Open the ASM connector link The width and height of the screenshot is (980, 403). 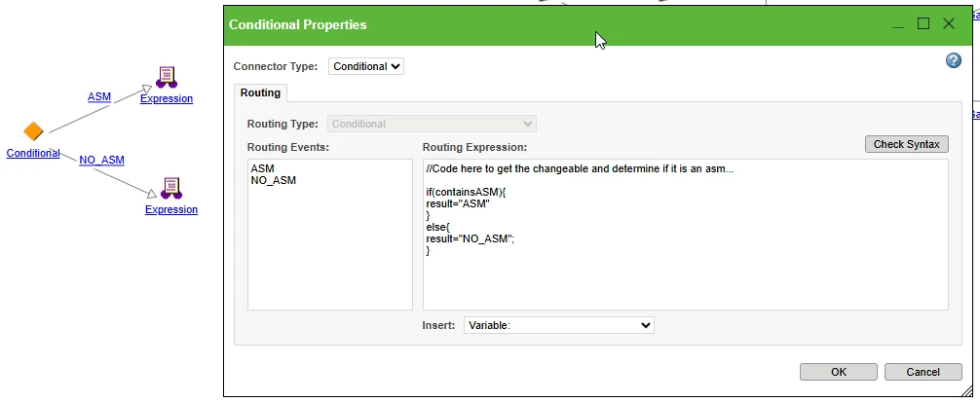click(x=99, y=96)
